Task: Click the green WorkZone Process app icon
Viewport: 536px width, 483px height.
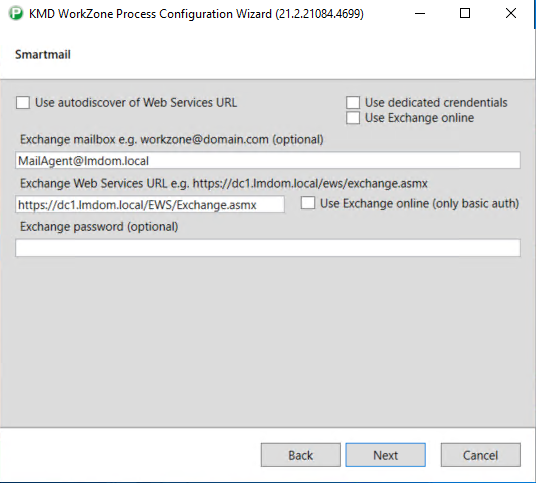Action: 16,14
